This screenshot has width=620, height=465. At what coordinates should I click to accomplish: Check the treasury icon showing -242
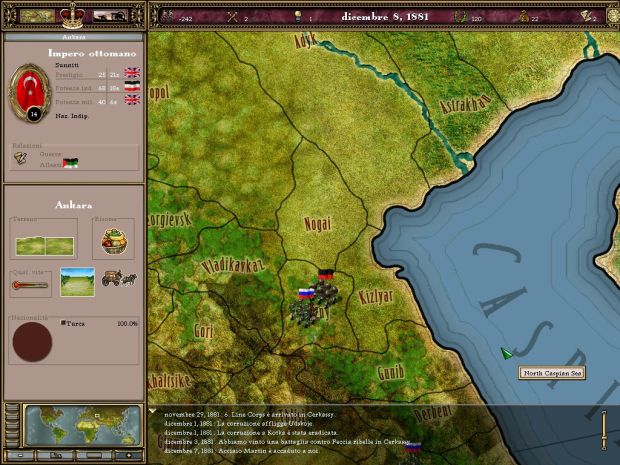coord(168,16)
